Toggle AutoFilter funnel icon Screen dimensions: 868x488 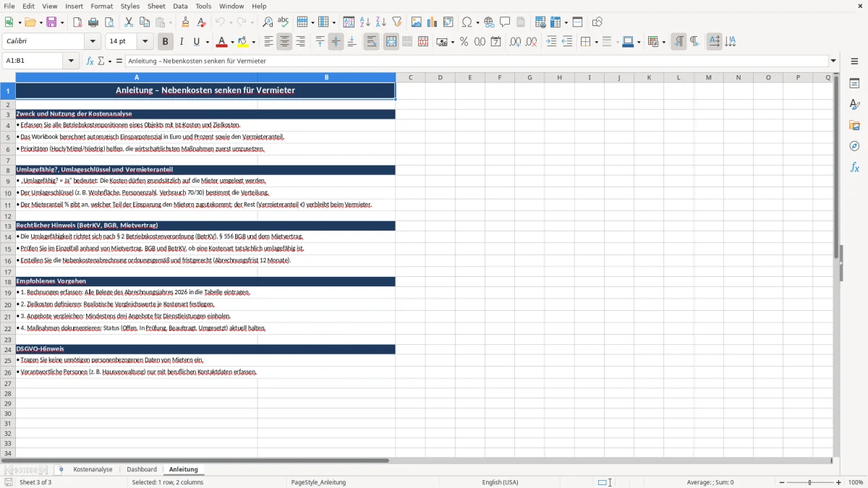397,22
